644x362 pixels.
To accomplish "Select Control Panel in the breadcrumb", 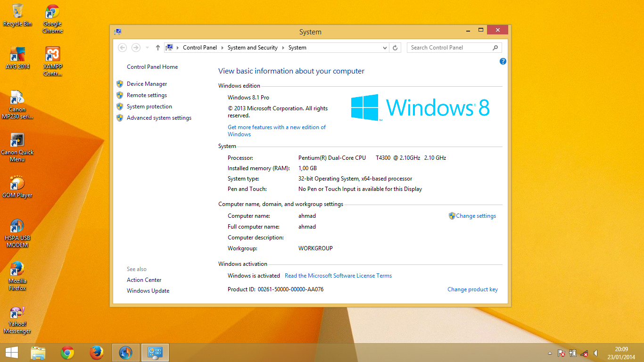I will point(200,48).
